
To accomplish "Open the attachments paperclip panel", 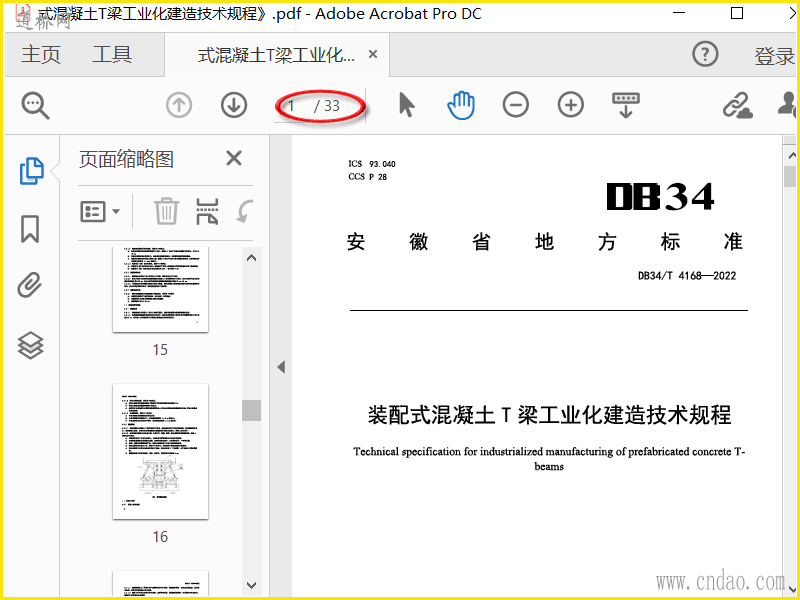I will [x=30, y=285].
